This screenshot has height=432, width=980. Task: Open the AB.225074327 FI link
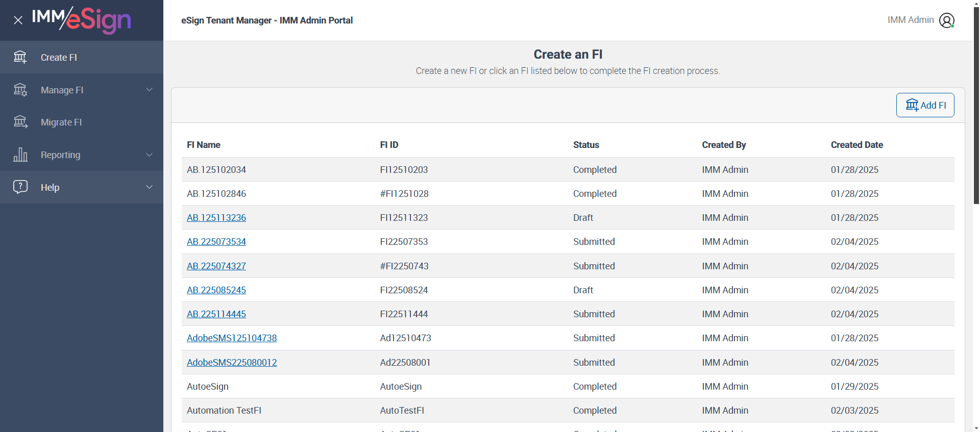tap(216, 266)
